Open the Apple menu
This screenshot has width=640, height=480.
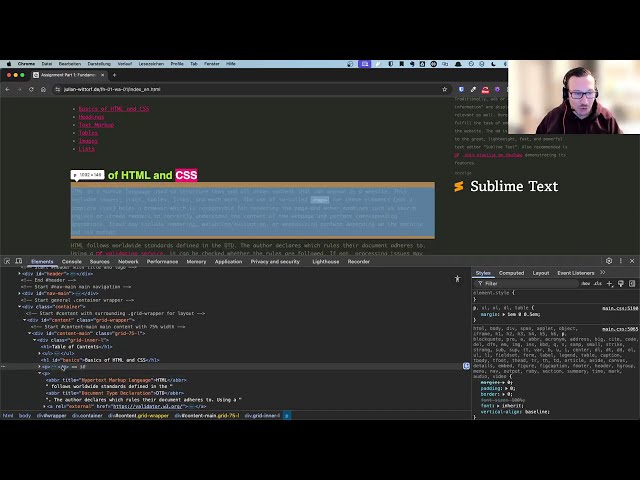point(9,64)
